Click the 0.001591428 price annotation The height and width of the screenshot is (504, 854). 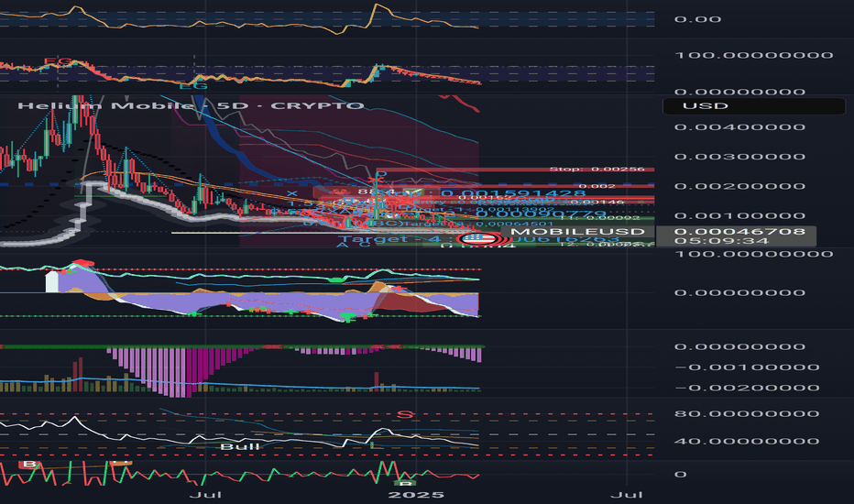(513, 193)
